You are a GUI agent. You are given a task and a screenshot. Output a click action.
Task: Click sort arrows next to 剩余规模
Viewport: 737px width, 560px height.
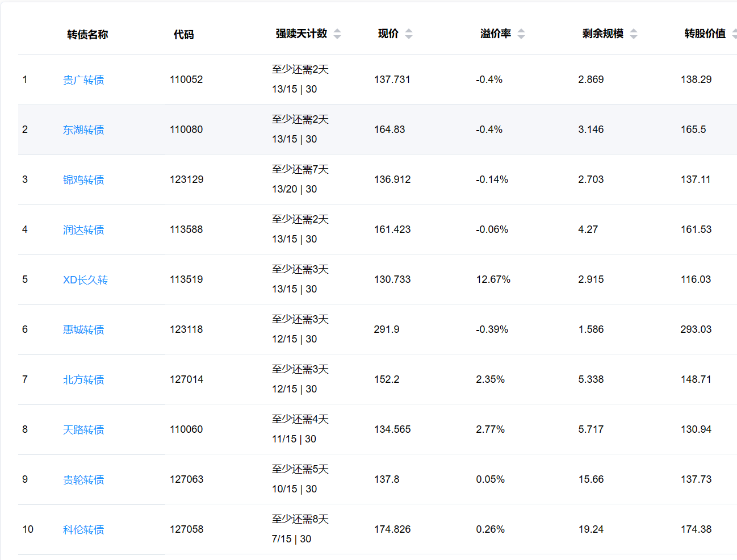point(634,34)
